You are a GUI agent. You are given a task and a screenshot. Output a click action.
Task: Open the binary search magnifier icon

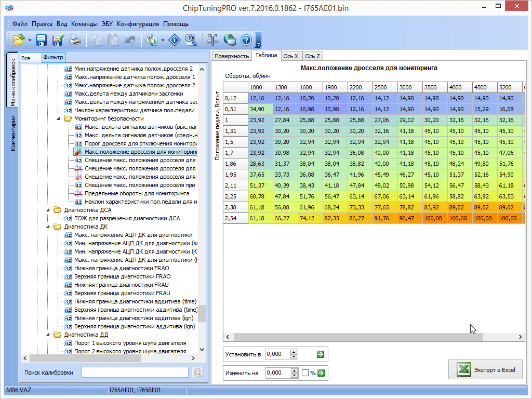191,40
